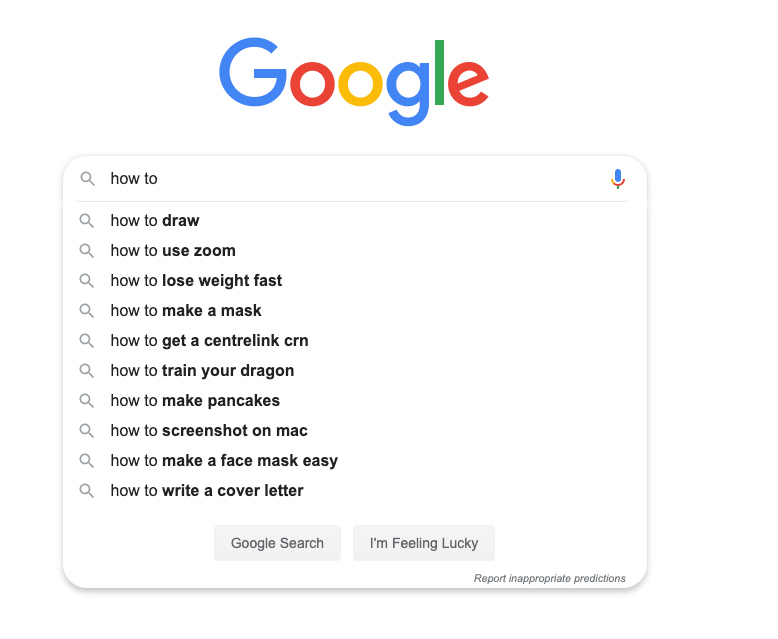Screen dimensions: 778x639
Task: Click magnifier icon beside 'how to make pancakes'
Action: (87, 401)
